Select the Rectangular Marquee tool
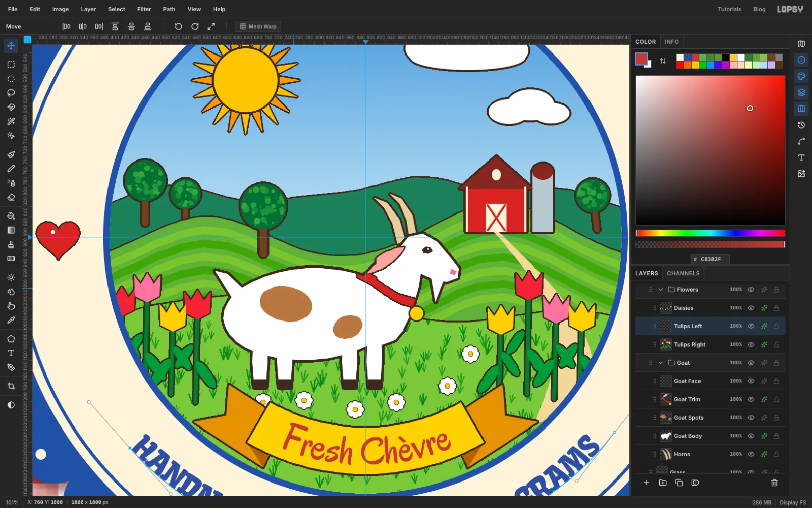The width and height of the screenshot is (812, 508). [11, 65]
